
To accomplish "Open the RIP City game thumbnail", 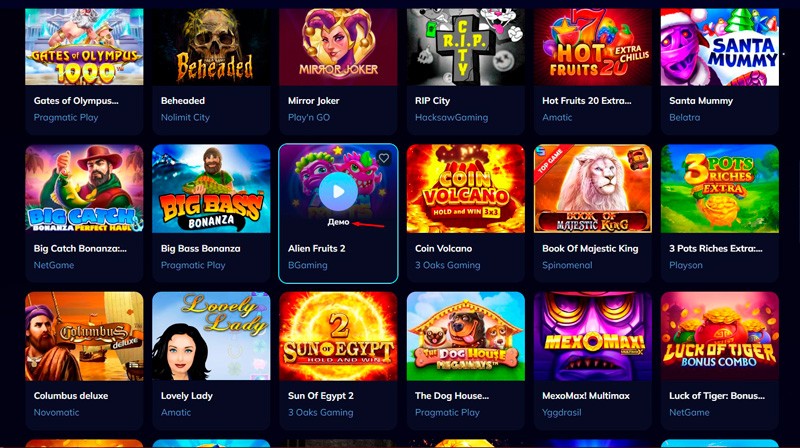I will (x=466, y=46).
